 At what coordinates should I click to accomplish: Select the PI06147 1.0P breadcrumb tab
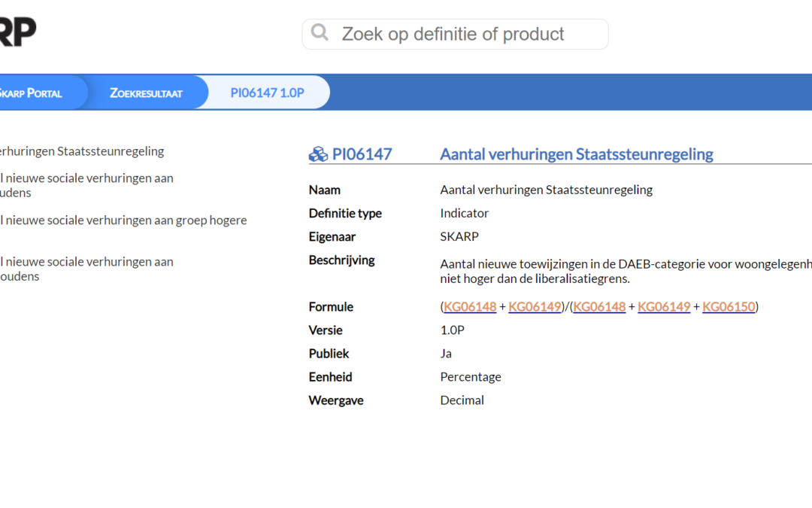(267, 93)
